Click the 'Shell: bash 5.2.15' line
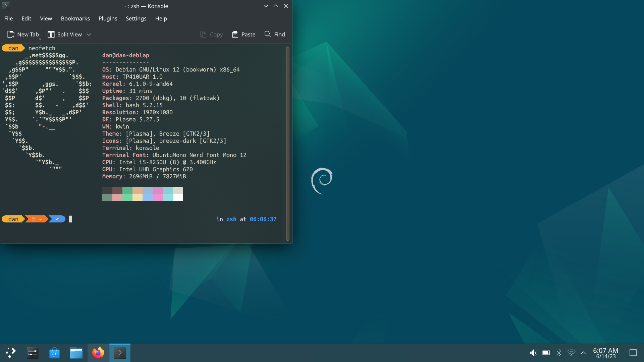Image resolution: width=644 pixels, height=362 pixels. [132, 105]
